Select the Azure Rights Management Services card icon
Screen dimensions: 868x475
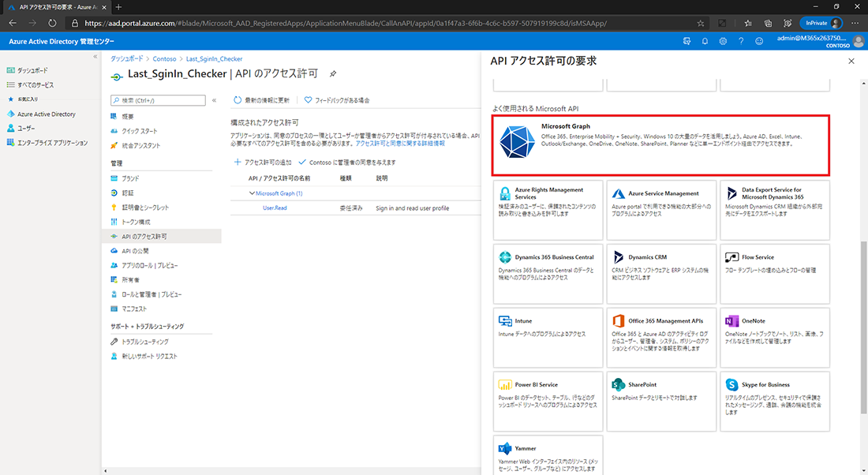coord(505,193)
